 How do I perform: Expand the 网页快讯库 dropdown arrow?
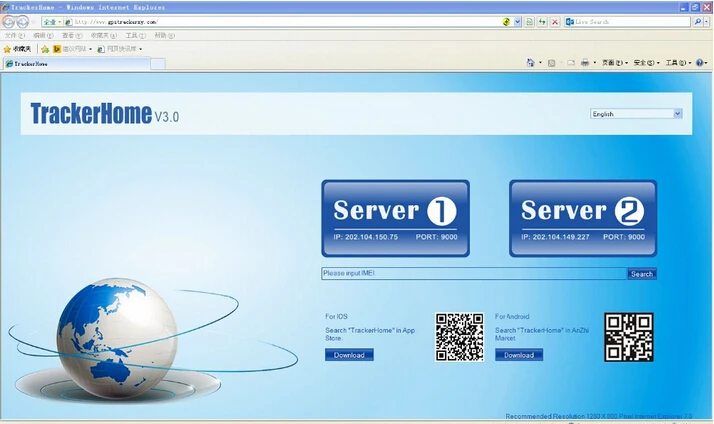140,49
